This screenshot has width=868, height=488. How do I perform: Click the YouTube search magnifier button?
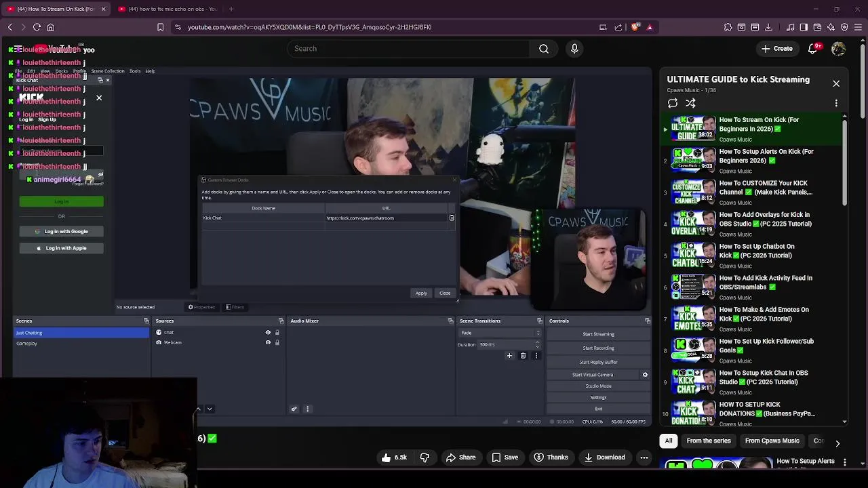(544, 49)
